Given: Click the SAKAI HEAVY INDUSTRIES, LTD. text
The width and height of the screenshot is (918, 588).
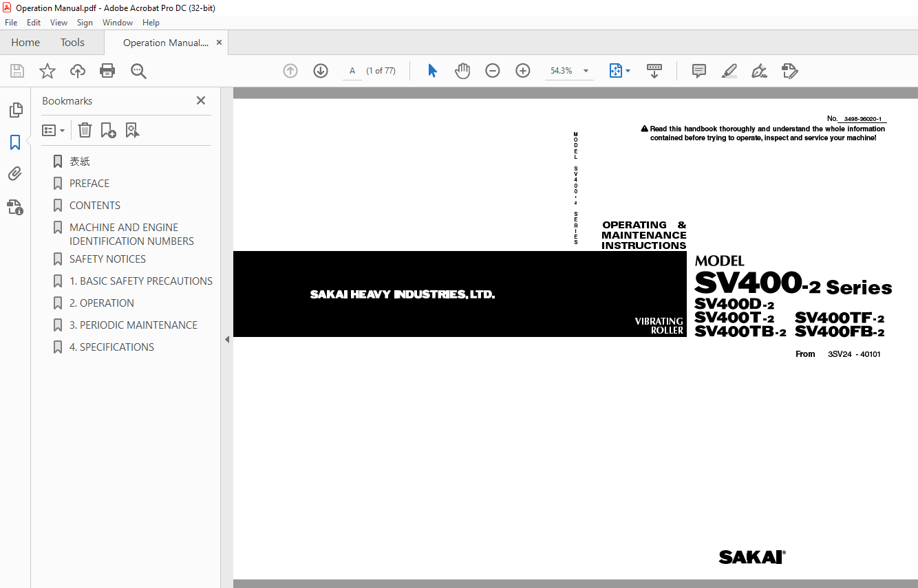Looking at the screenshot, I should 403,294.
